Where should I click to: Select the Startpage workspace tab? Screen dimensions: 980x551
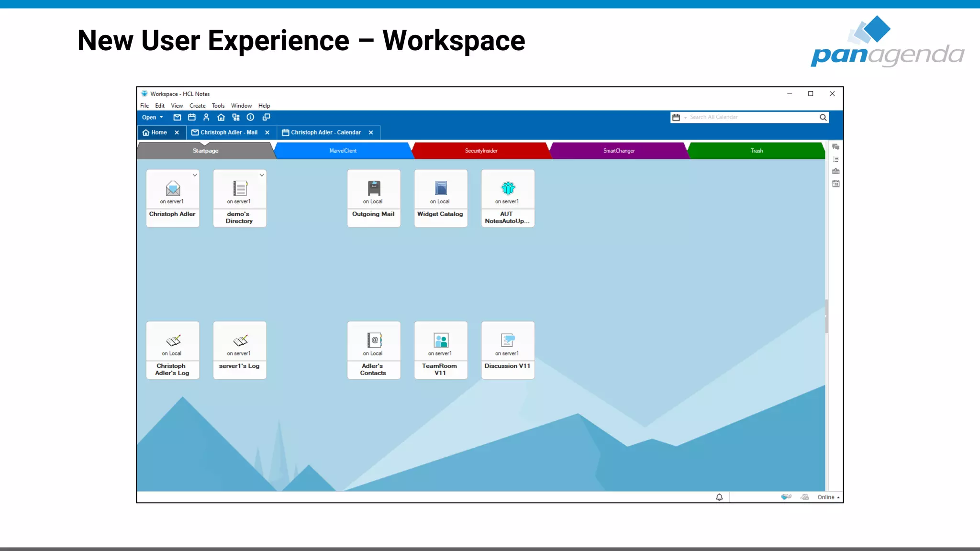(x=206, y=151)
